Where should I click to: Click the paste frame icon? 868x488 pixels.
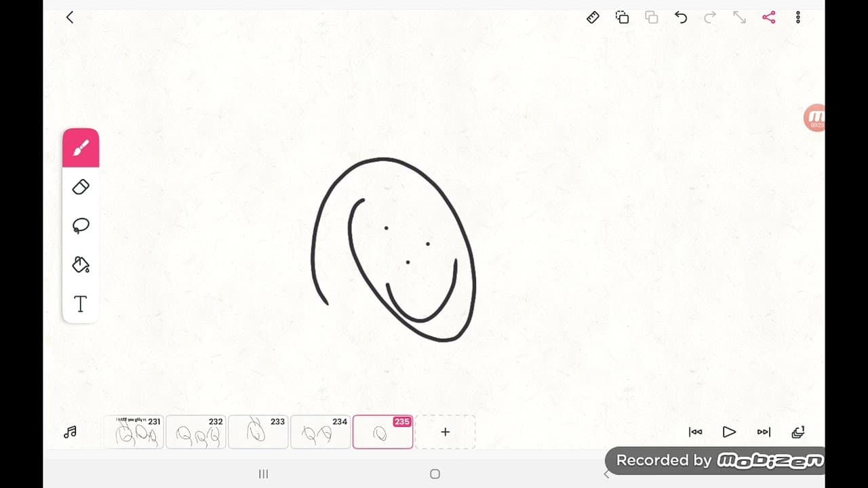click(x=652, y=18)
